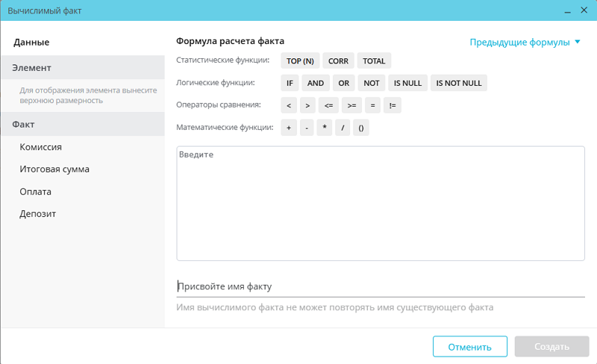Screen dimensions: 597x364
Task: Pick the Депозит fact
Action: tap(37, 214)
